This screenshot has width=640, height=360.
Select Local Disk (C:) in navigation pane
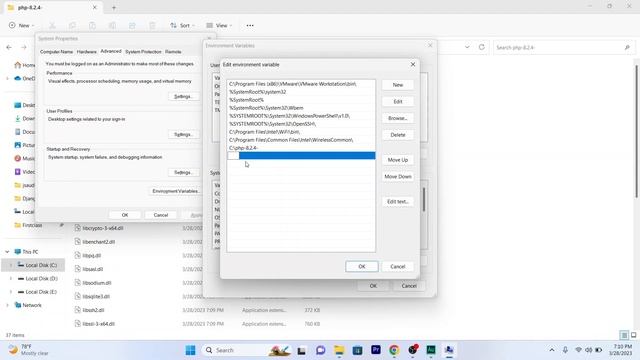(37, 265)
